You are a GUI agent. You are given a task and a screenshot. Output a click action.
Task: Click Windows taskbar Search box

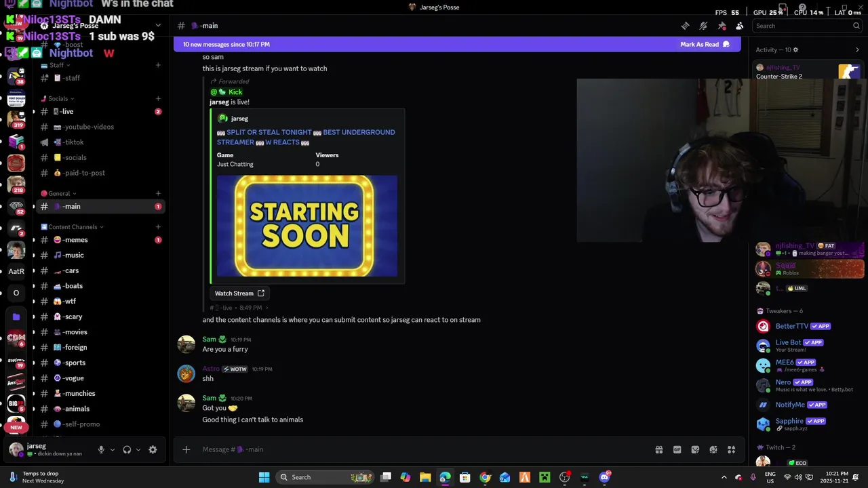(x=325, y=477)
